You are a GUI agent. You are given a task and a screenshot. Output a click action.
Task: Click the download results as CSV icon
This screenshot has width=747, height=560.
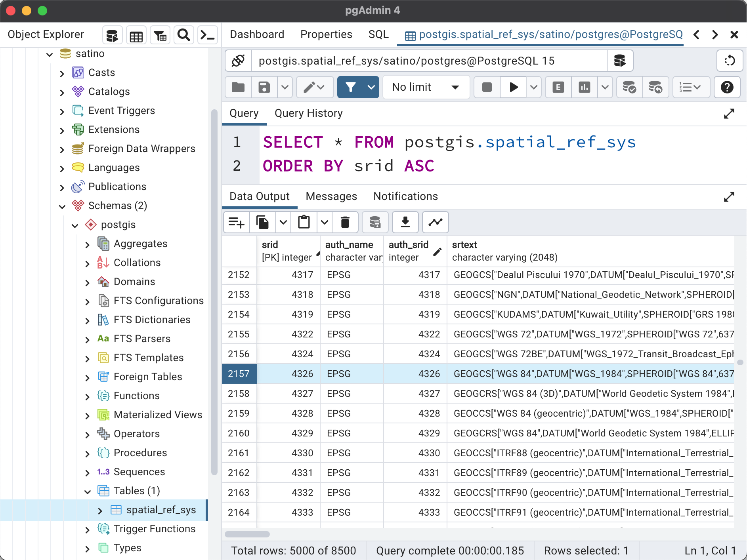pos(405,222)
